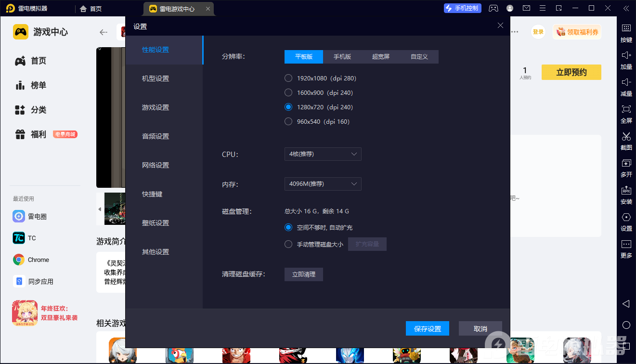Tap the Android back triangle button
Viewport: 636px width, 364px height.
click(626, 304)
